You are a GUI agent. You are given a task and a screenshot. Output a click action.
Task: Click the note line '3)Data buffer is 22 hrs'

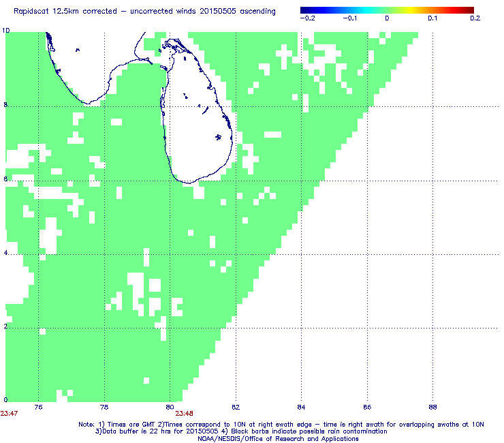[x=241, y=431]
